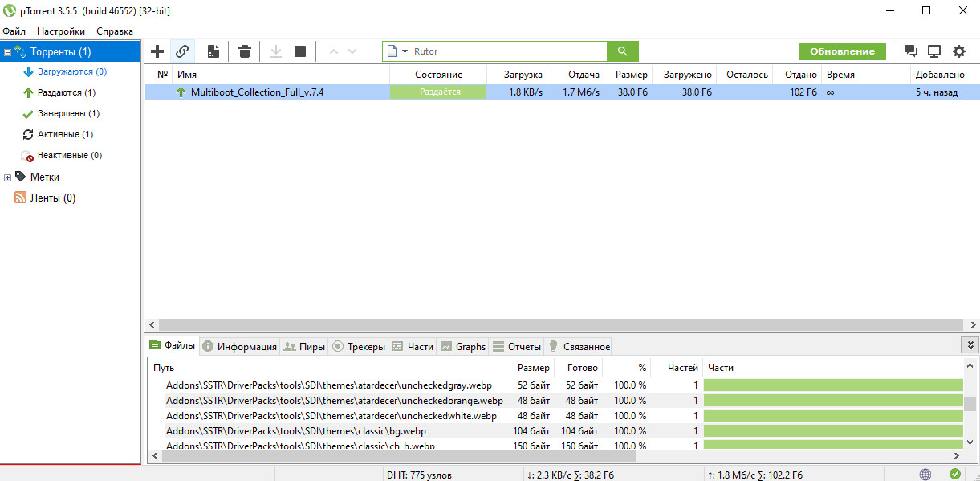Select Ленты (0) in sidebar
Image resolution: width=980 pixels, height=481 pixels.
point(53,198)
